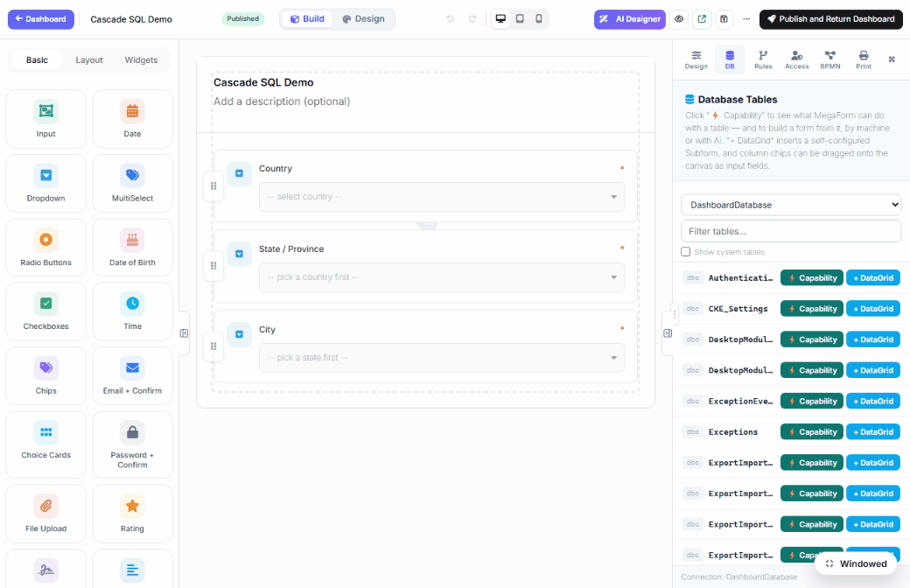Click Capability for CKE_Settings table
The height and width of the screenshot is (588, 910).
(811, 309)
